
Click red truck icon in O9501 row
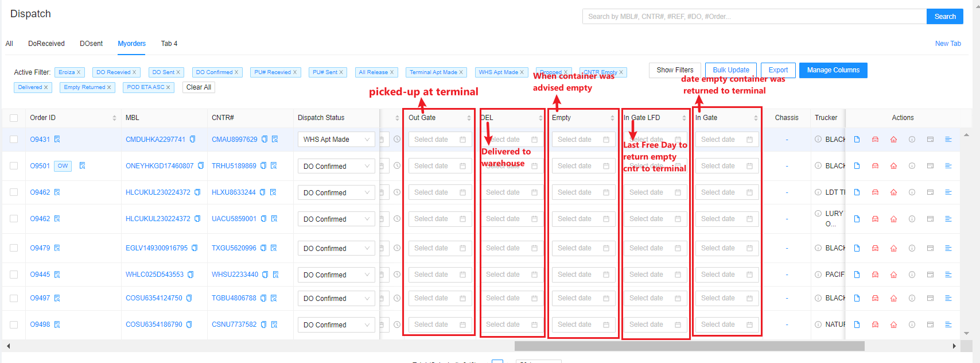pos(875,166)
